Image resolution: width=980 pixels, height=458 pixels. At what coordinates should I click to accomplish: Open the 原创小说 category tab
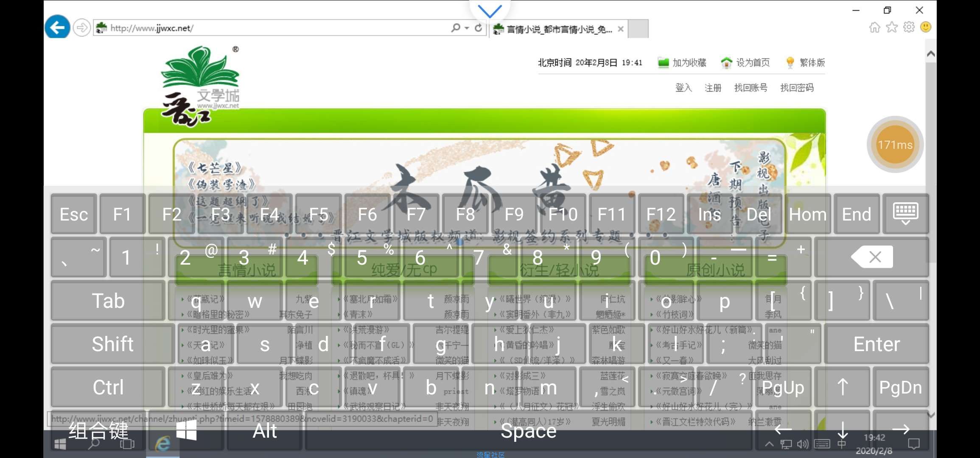[716, 270]
